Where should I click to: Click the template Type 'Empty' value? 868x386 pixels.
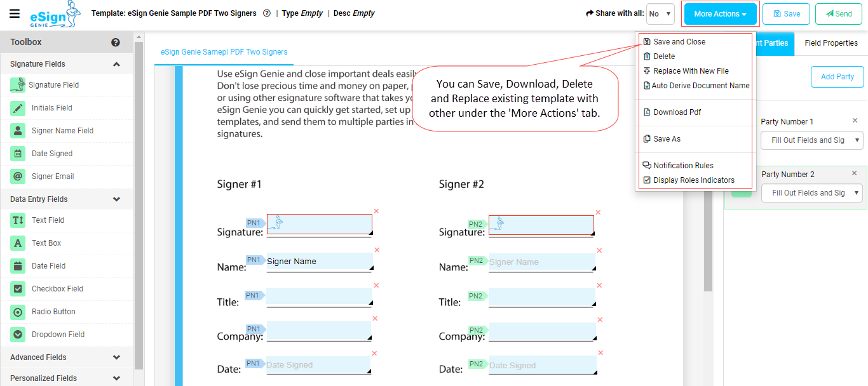click(311, 13)
